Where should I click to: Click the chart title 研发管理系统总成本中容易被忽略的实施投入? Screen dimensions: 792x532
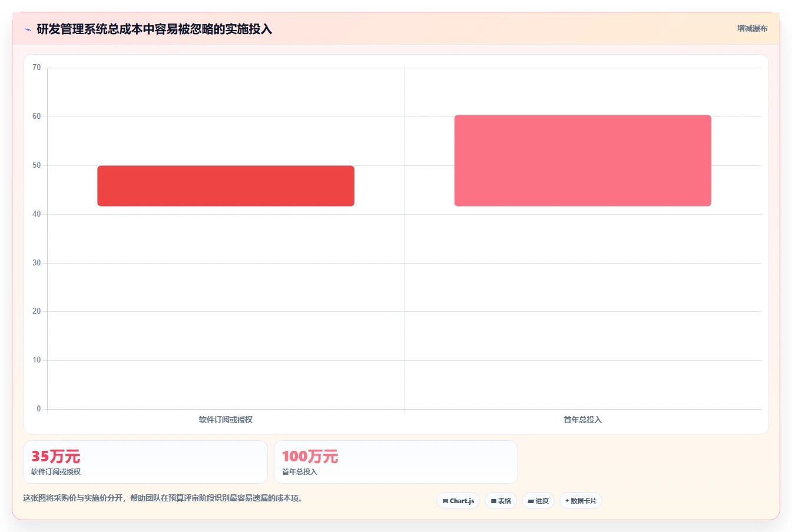(x=154, y=29)
